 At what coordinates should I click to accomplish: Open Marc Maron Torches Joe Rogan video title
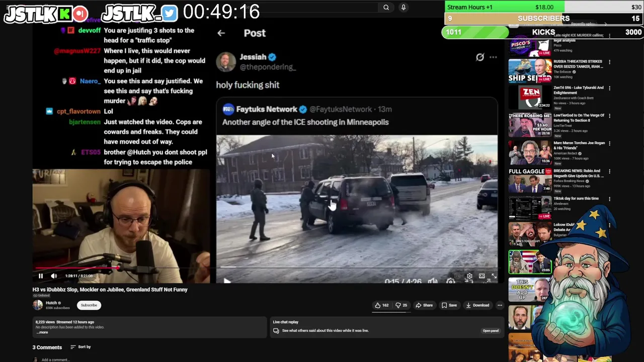579,146
